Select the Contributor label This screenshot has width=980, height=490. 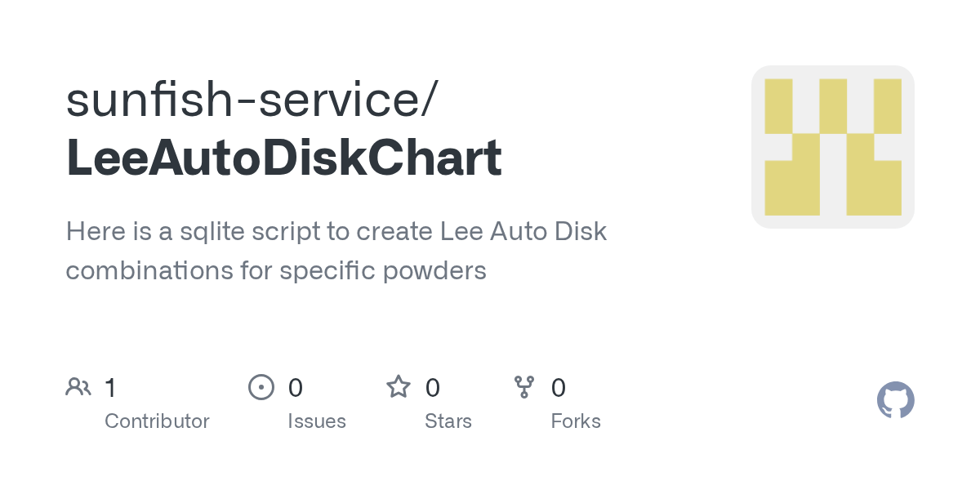(x=157, y=421)
